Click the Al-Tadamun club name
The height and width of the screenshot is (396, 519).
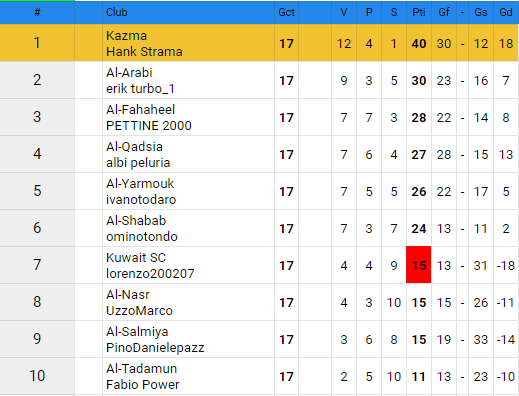(141, 369)
